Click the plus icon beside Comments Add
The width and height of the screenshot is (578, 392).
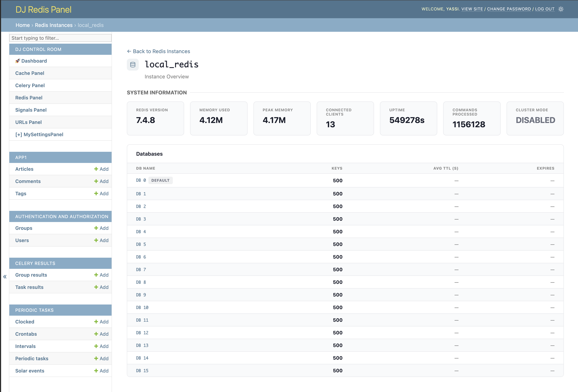96,181
